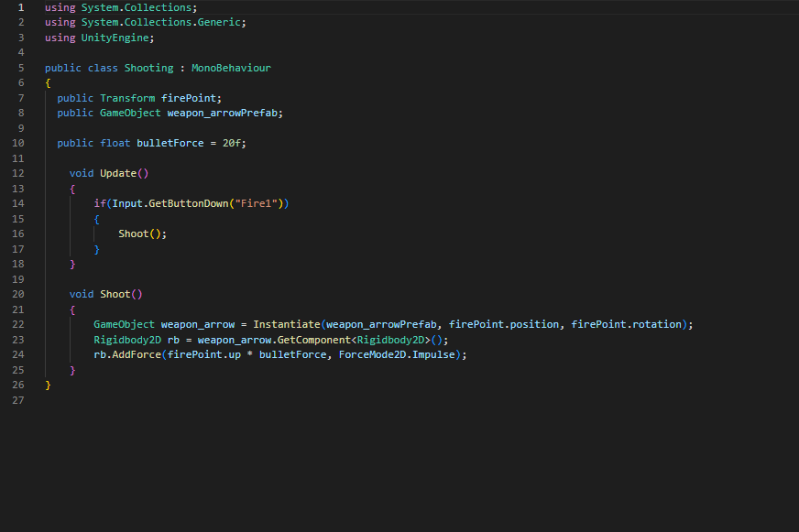
Task: Click the System.Collections.Generic namespace
Action: pos(162,22)
